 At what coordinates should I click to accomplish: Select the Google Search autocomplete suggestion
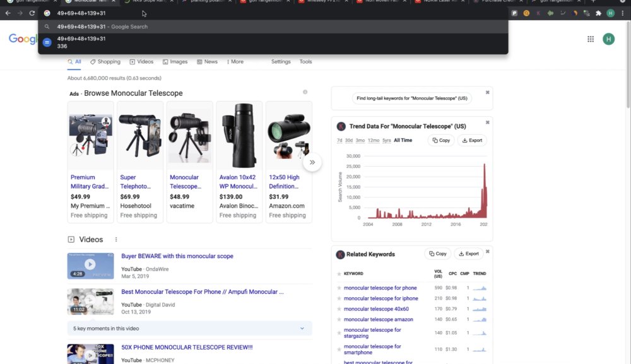point(273,26)
